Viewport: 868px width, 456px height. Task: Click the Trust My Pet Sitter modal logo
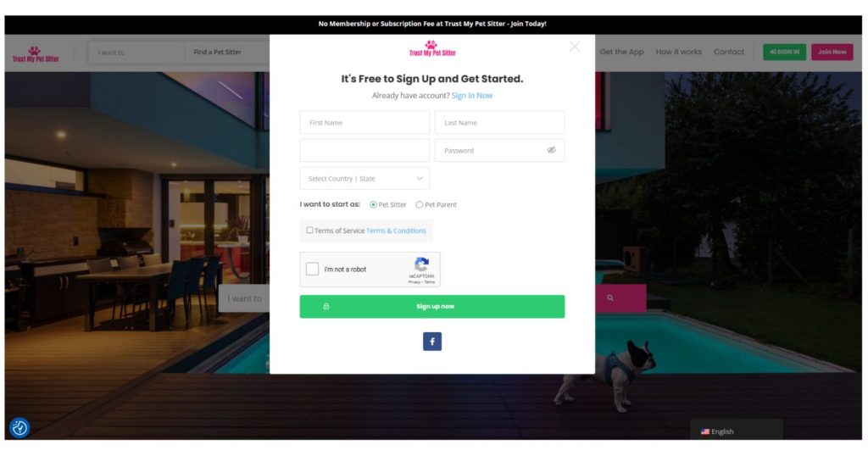pos(431,48)
